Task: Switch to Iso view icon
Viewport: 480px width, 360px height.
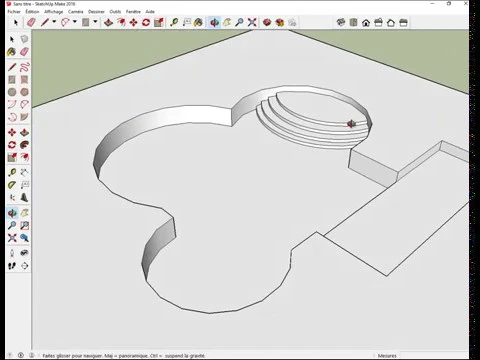Action: coord(341,23)
